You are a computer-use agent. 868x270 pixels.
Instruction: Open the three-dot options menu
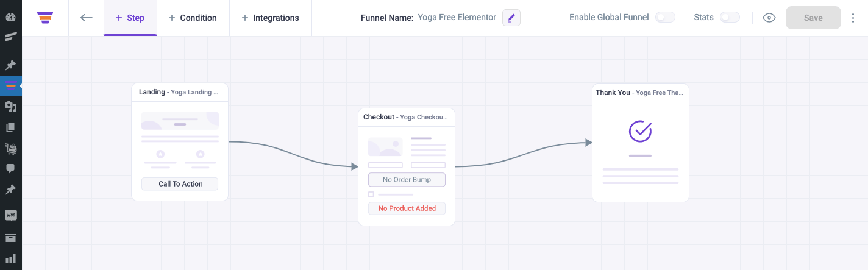coord(853,18)
